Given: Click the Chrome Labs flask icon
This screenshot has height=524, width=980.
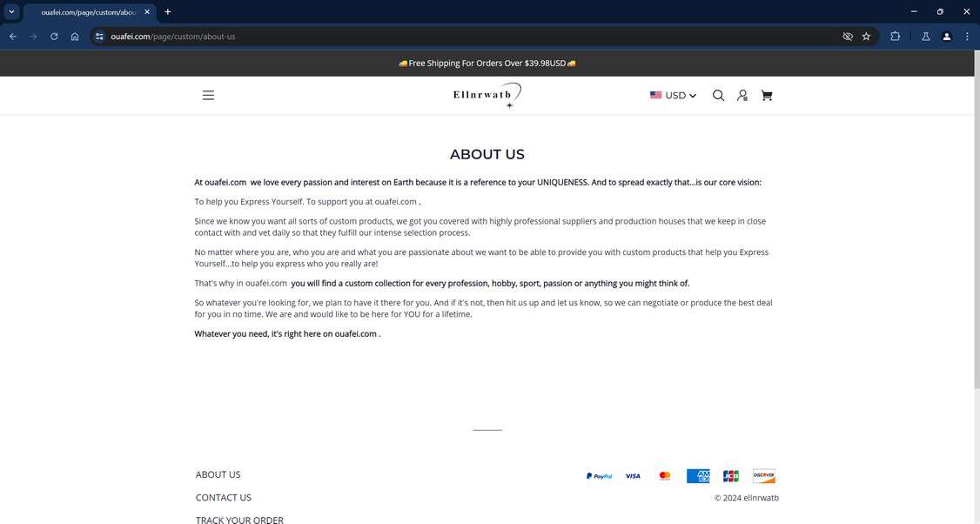Looking at the screenshot, I should [926, 37].
